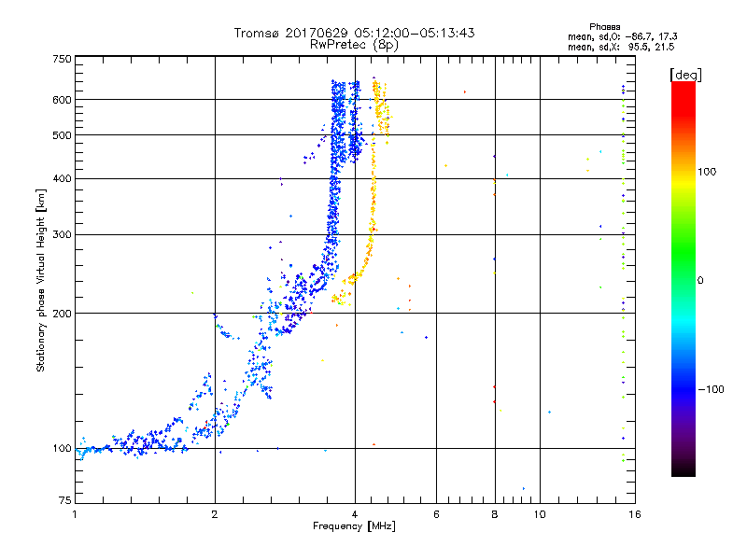
Task: Click the 'Phases' heading at top right
Action: point(604,27)
